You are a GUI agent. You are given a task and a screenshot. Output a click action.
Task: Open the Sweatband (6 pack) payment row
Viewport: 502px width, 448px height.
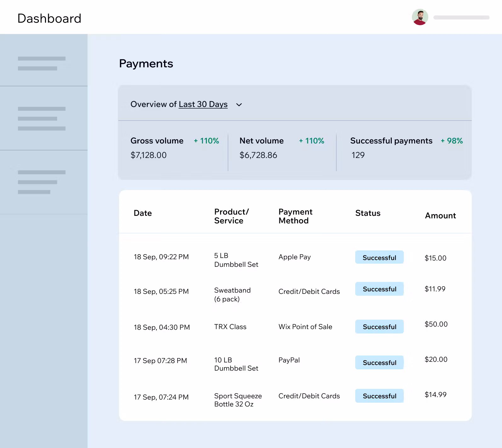click(232, 294)
